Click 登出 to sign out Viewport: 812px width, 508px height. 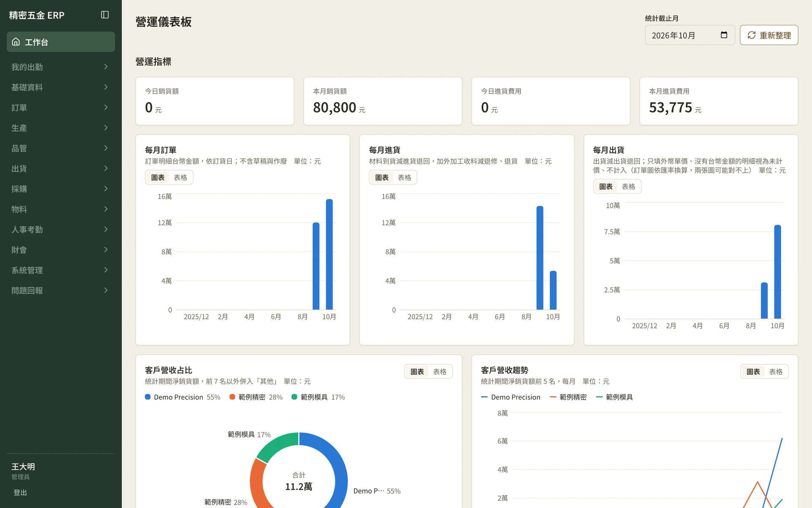coord(20,492)
